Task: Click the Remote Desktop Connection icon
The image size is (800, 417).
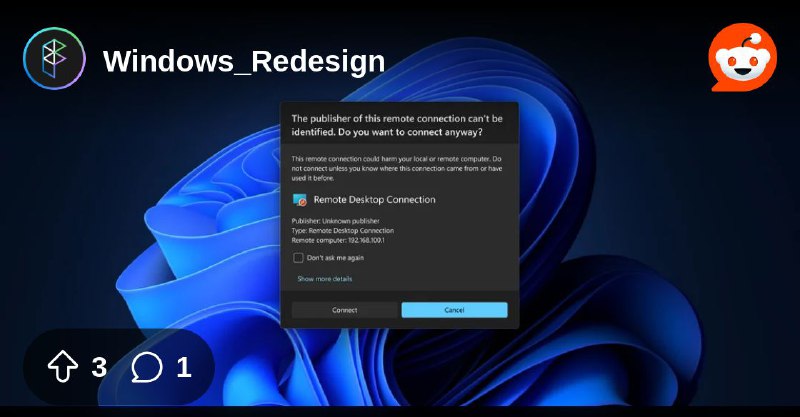Action: click(299, 200)
